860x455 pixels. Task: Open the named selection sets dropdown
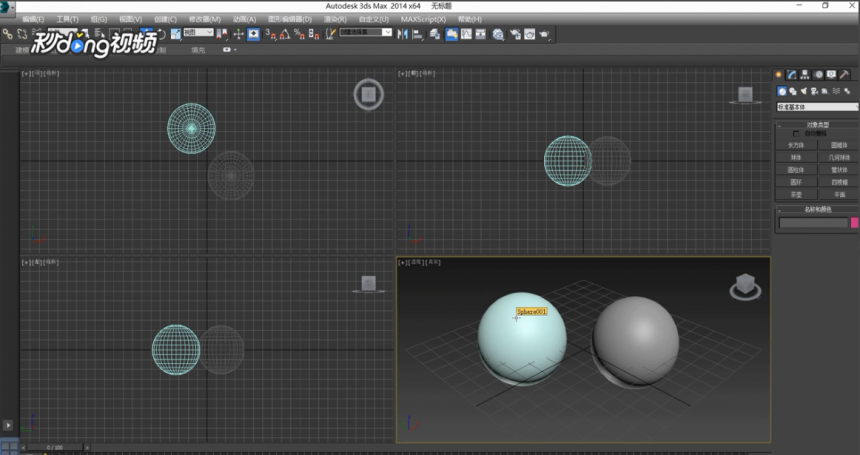point(366,32)
